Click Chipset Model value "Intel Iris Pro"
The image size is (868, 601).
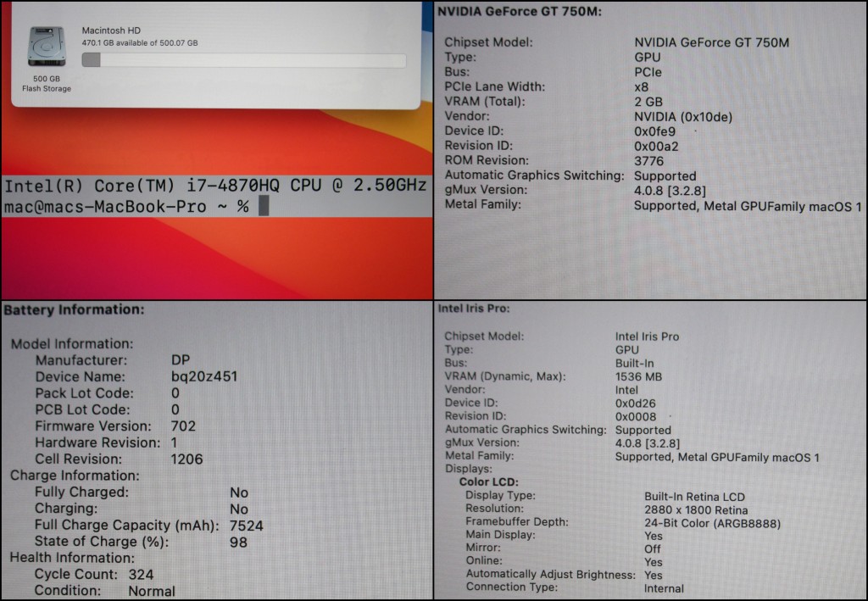(647, 337)
